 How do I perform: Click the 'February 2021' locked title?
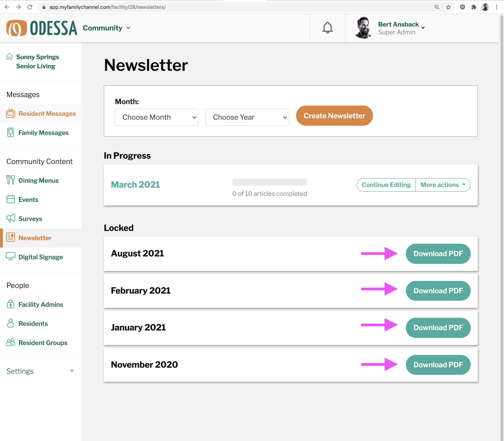pyautogui.click(x=140, y=291)
